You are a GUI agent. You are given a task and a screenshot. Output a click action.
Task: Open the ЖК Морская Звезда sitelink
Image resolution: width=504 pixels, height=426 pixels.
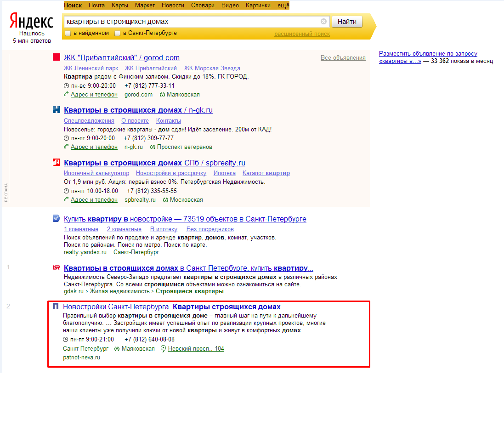pos(212,68)
